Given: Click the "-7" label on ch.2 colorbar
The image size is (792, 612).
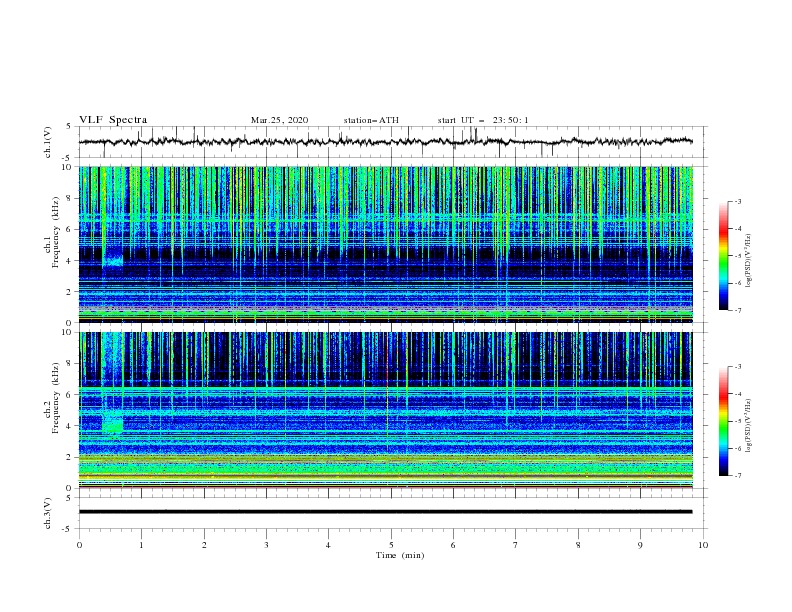Looking at the screenshot, I should [737, 475].
